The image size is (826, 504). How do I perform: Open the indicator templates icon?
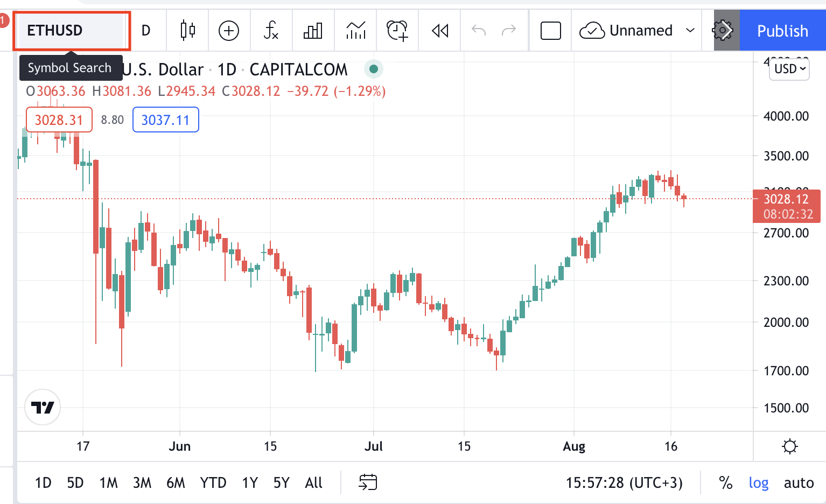(x=313, y=31)
